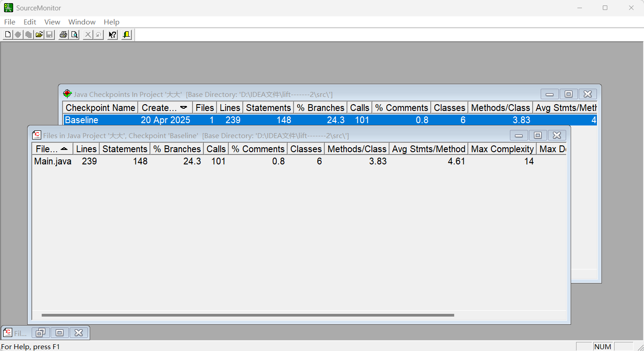Select the Baseline checkpoint row
Viewport: 644px width, 351px height.
pyautogui.click(x=330, y=120)
